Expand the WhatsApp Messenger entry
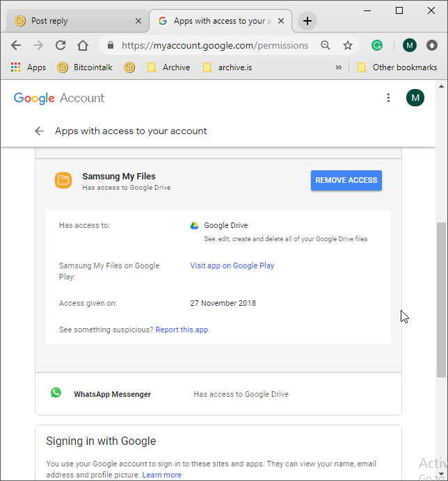The width and height of the screenshot is (448, 481). 218,394
